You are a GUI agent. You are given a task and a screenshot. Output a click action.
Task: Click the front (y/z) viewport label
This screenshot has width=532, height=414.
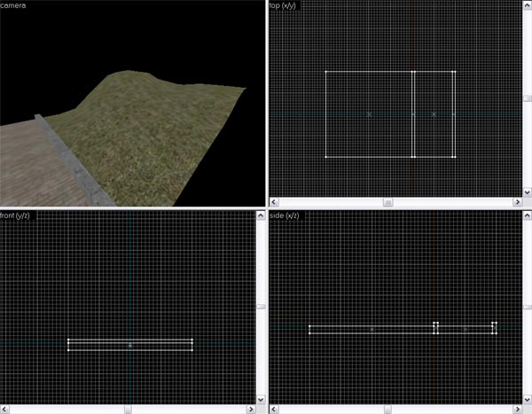18,215
